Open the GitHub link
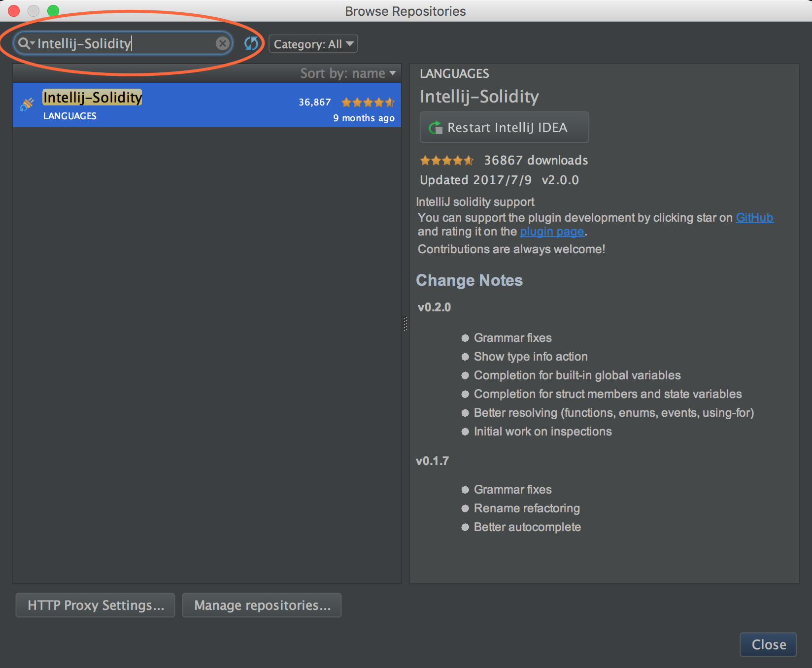The image size is (812, 668). tap(754, 218)
